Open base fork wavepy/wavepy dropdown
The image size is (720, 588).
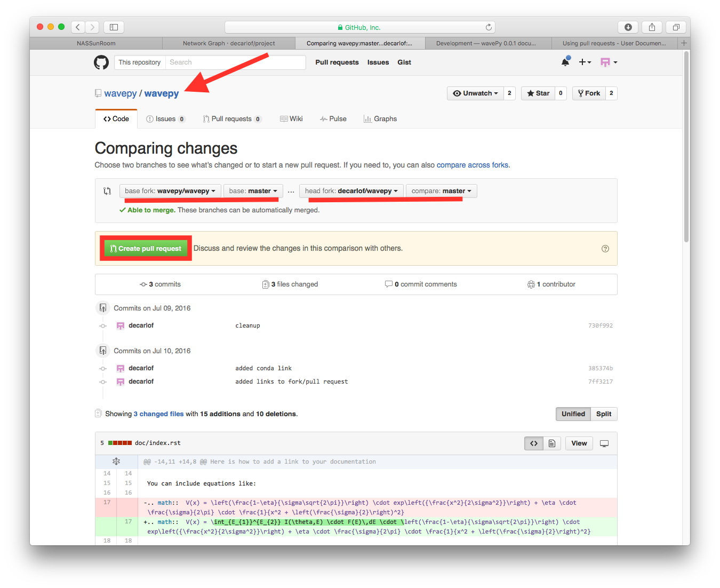[x=170, y=191]
